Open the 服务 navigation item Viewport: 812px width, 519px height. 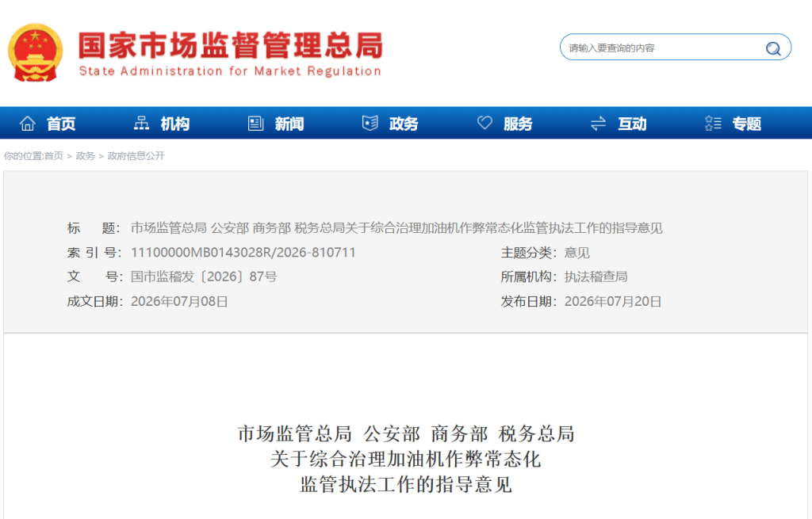(518, 124)
